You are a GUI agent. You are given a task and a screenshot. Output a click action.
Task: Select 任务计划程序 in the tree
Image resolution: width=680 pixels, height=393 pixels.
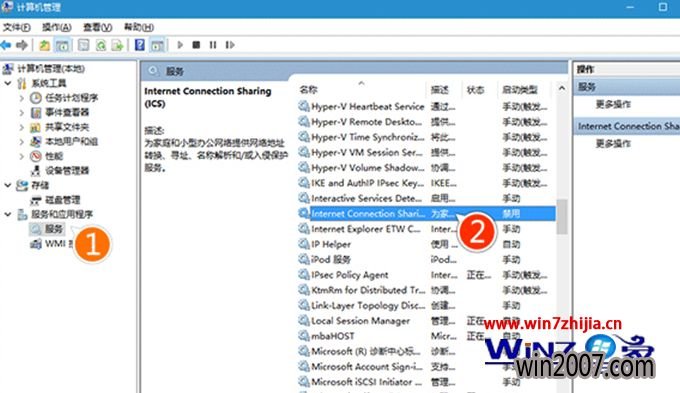[x=72, y=98]
